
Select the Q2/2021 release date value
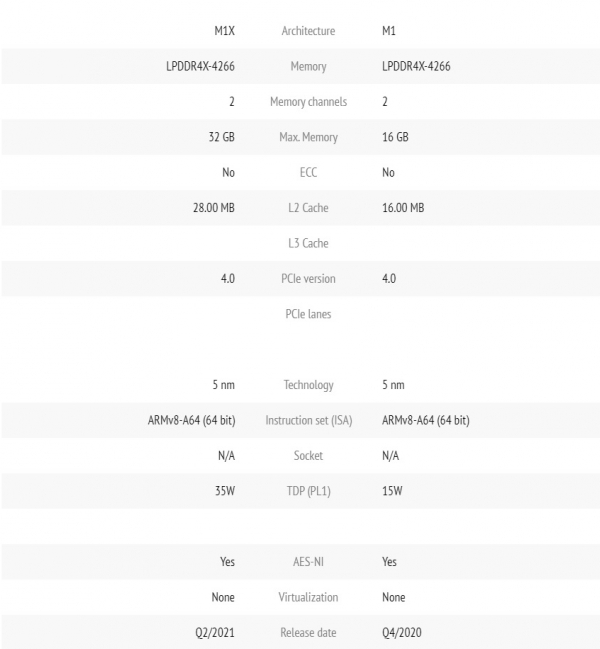(215, 632)
